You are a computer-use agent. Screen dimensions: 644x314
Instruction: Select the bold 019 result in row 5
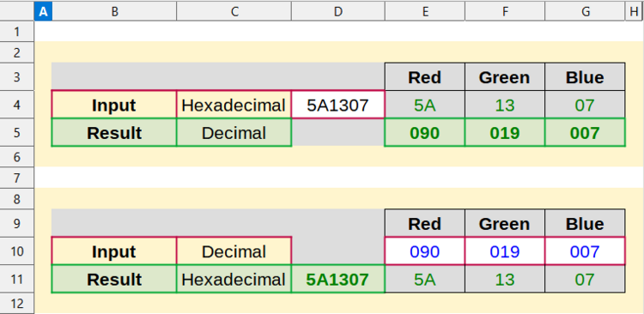coord(505,133)
